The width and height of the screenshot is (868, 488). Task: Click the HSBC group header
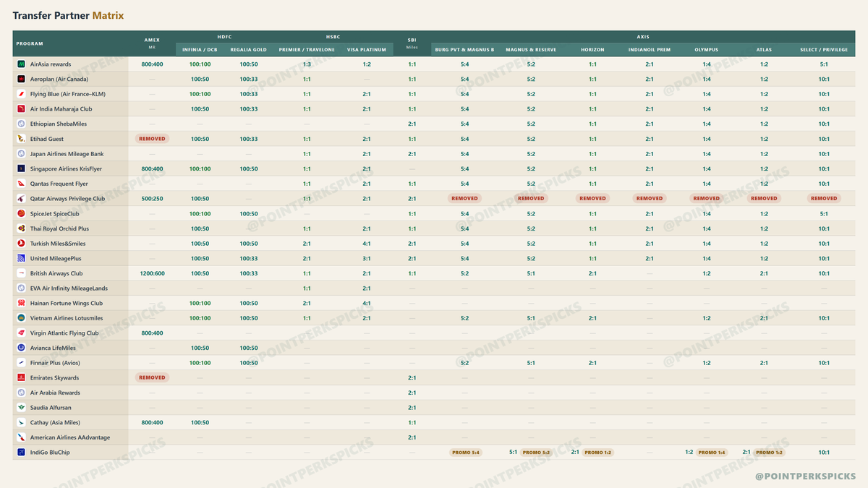(333, 36)
